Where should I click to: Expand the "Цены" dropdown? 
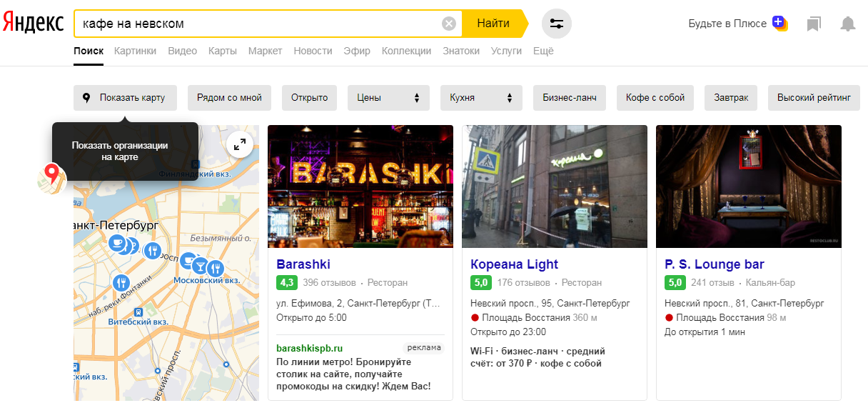pos(388,98)
